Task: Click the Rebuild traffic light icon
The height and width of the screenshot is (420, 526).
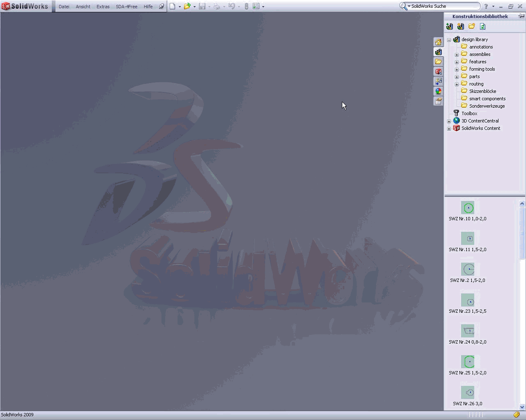Action: [x=247, y=6]
